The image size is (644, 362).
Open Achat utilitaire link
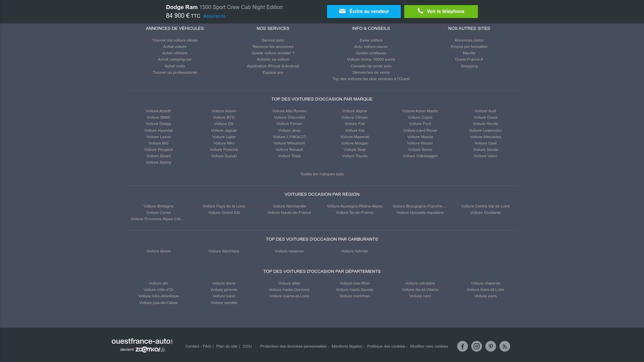[x=175, y=53]
